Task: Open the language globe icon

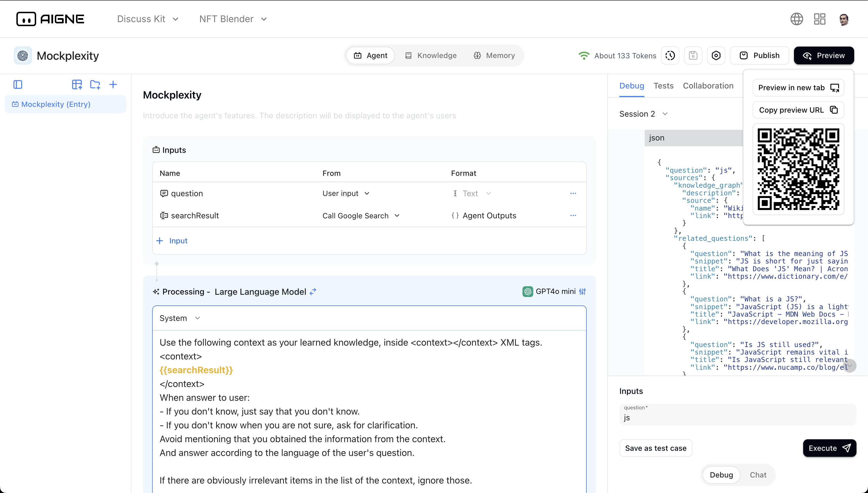Action: click(x=796, y=19)
